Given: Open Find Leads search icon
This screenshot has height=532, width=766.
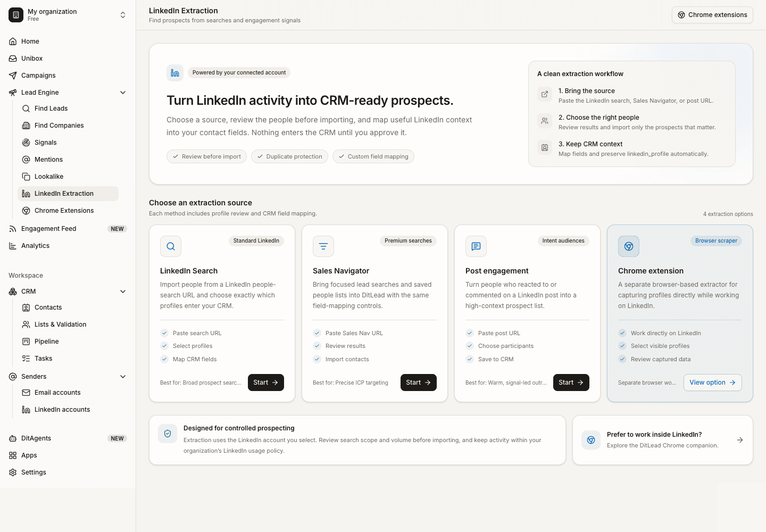Looking at the screenshot, I should (x=26, y=109).
